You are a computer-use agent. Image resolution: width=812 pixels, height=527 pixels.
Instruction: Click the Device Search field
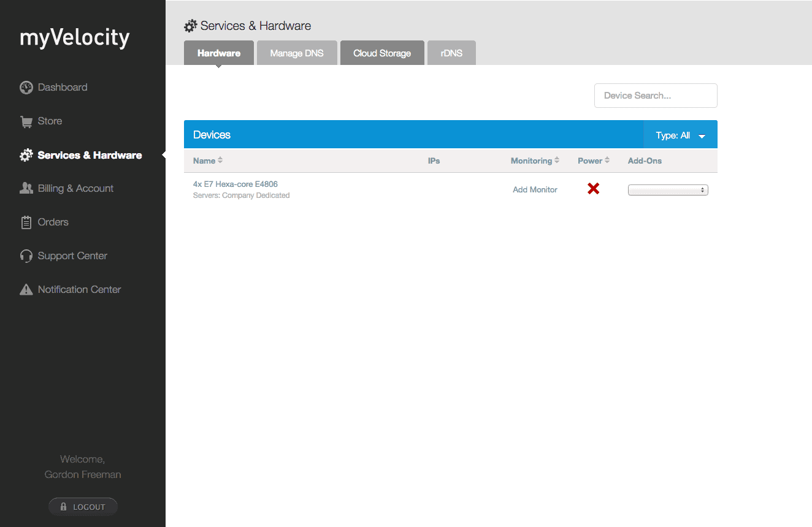[656, 96]
